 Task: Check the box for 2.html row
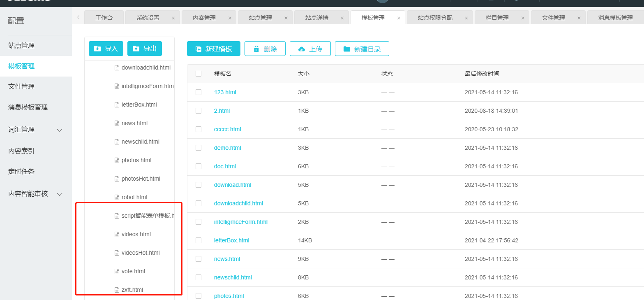tap(199, 111)
